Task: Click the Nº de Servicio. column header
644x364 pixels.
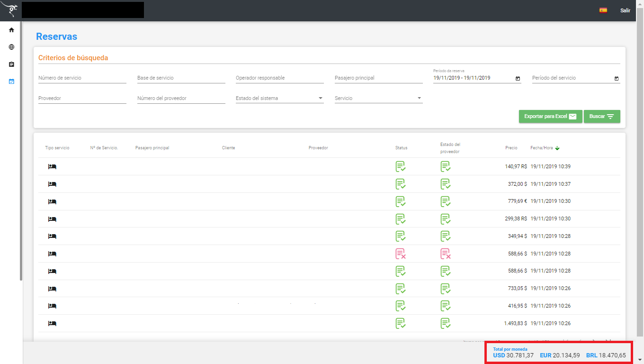Action: 104,148
